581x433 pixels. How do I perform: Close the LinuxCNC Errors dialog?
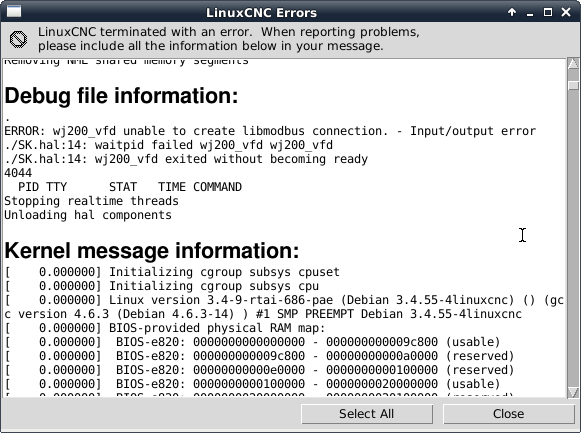click(508, 413)
